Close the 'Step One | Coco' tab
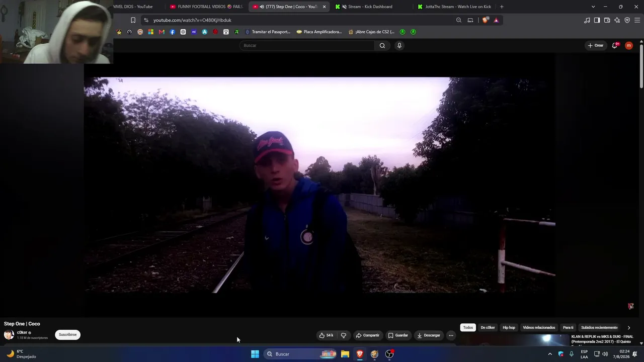Image resolution: width=644 pixels, height=362 pixels. (324, 7)
